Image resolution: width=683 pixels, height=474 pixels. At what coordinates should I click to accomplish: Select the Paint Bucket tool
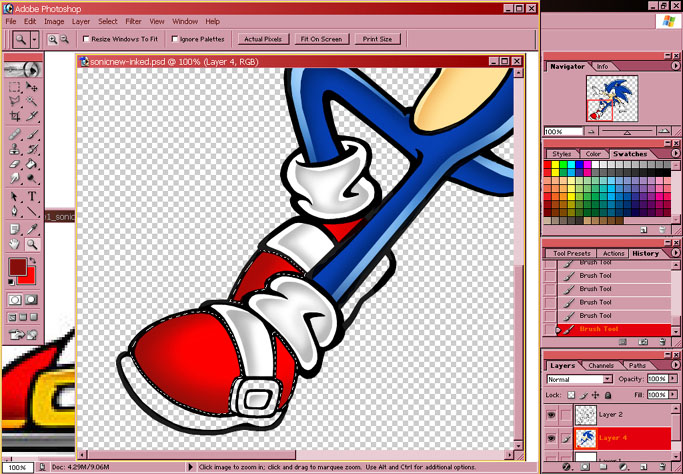pyautogui.click(x=31, y=164)
